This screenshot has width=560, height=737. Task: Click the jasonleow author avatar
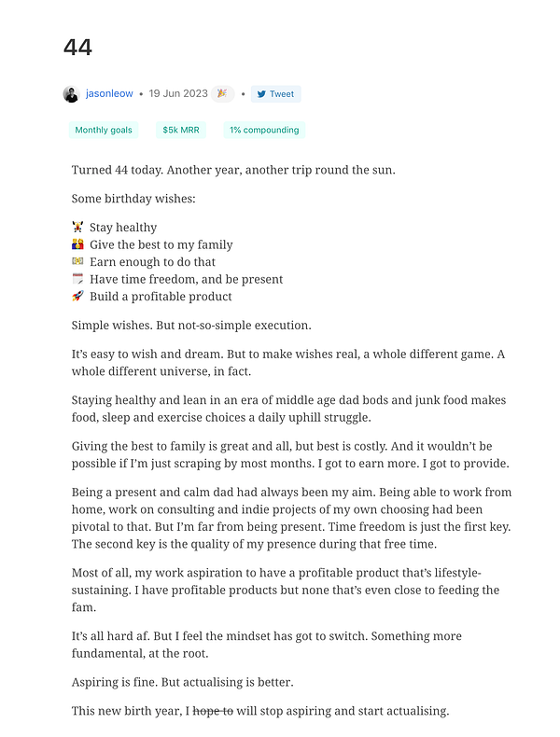(71, 94)
